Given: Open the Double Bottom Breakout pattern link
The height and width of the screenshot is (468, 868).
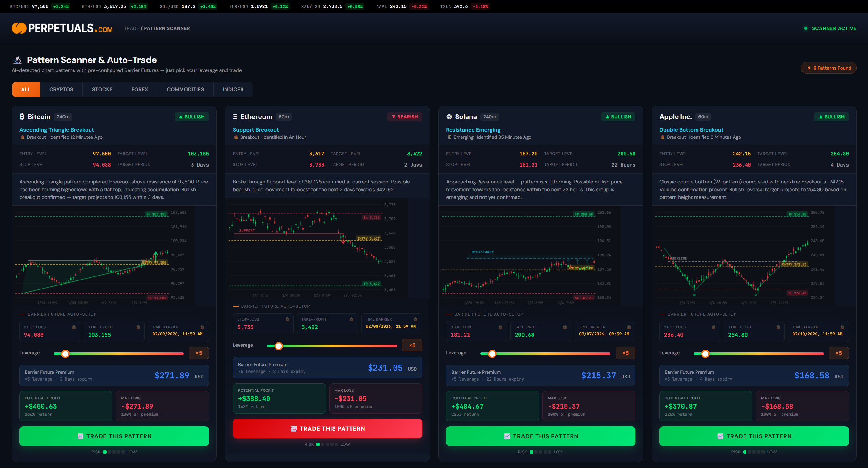Looking at the screenshot, I should (691, 130).
